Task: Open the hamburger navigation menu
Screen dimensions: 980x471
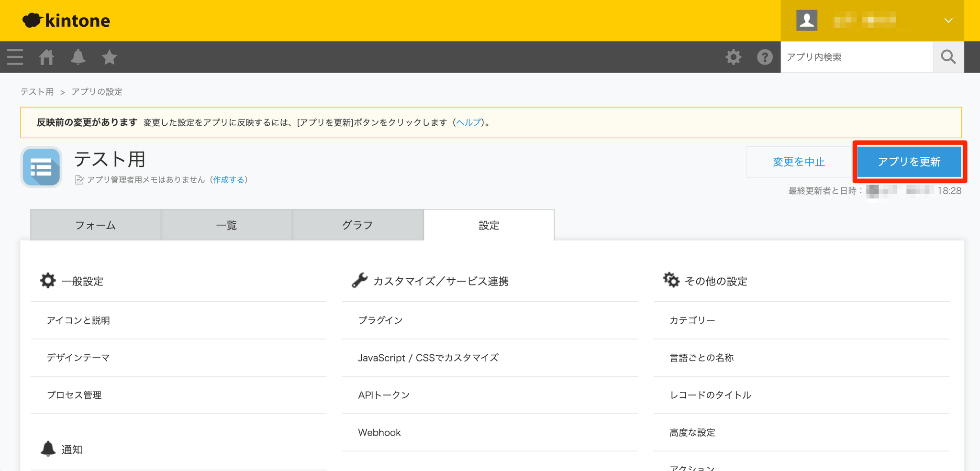Action: (x=15, y=57)
